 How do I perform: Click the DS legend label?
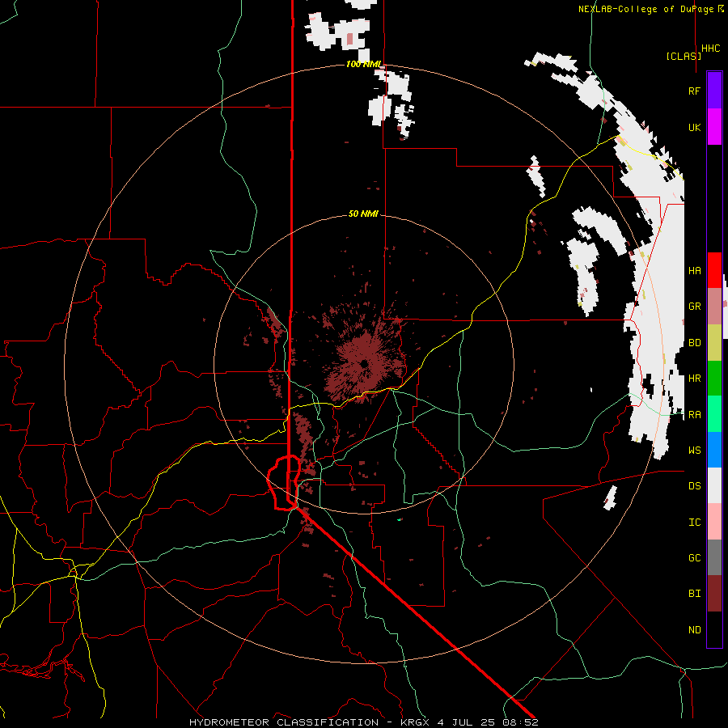(694, 486)
